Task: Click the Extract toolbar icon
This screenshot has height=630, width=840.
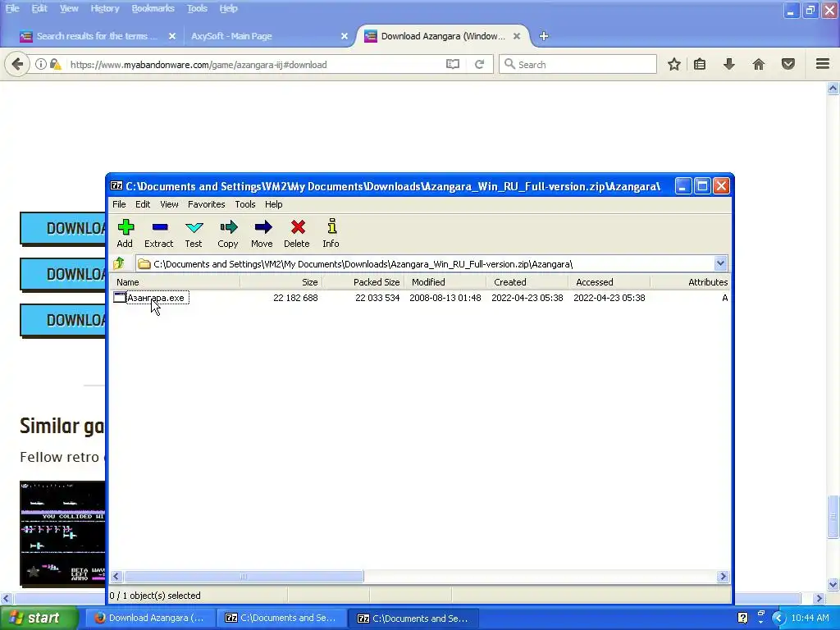Action: coord(160,227)
